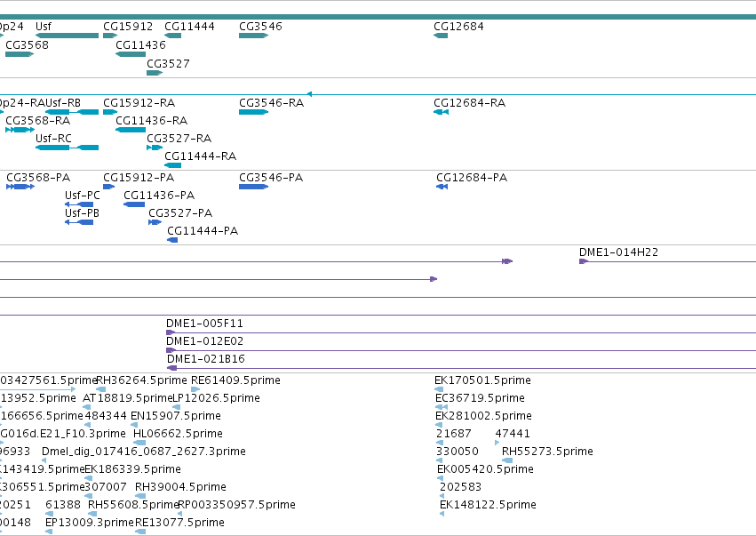The height and width of the screenshot is (536, 756).
Task: Click the CG12684 gene glyph
Action: [x=441, y=36]
